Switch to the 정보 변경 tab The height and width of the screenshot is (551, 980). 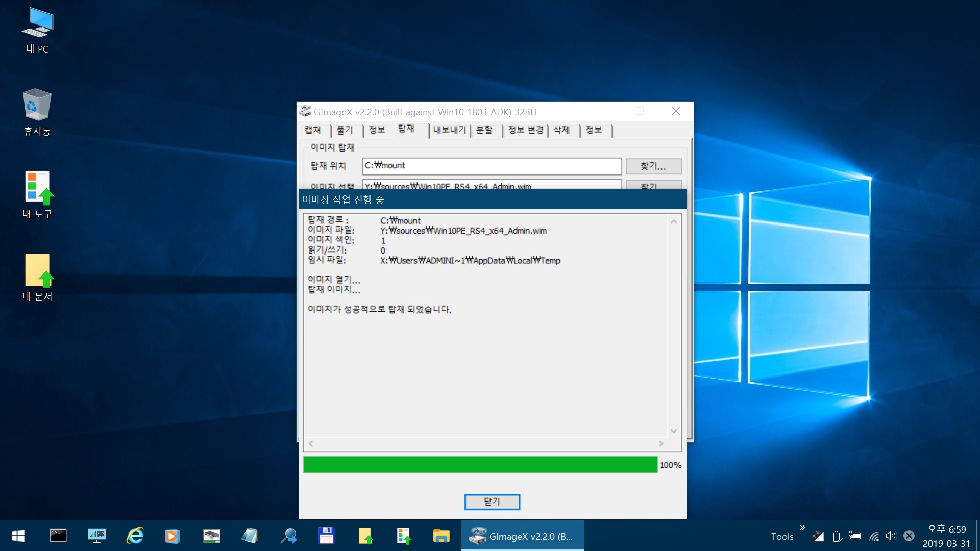526,130
